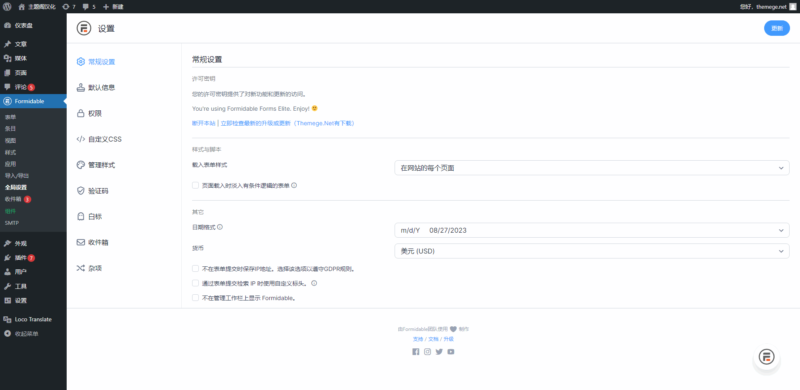The image size is (800, 390).
Task: Open 收件箱 submenu item with badge 3
Action: pyautogui.click(x=18, y=199)
